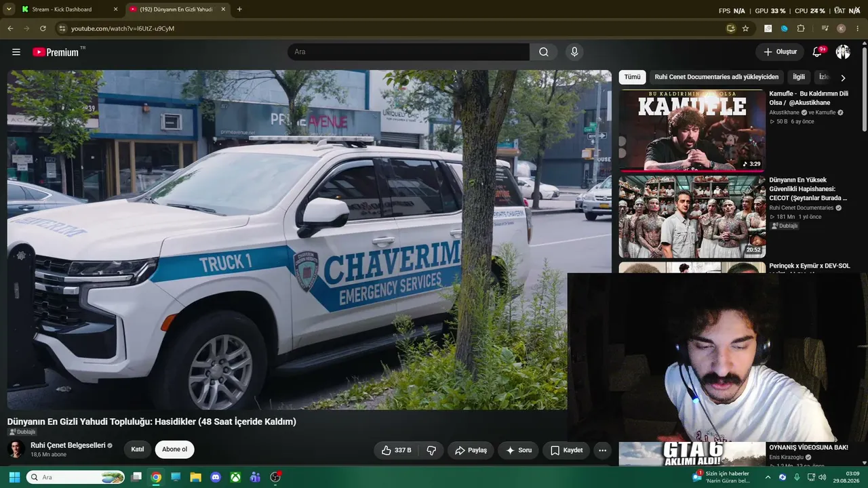Image resolution: width=868 pixels, height=488 pixels.
Task: Install app icon in the address bar
Action: click(730, 28)
